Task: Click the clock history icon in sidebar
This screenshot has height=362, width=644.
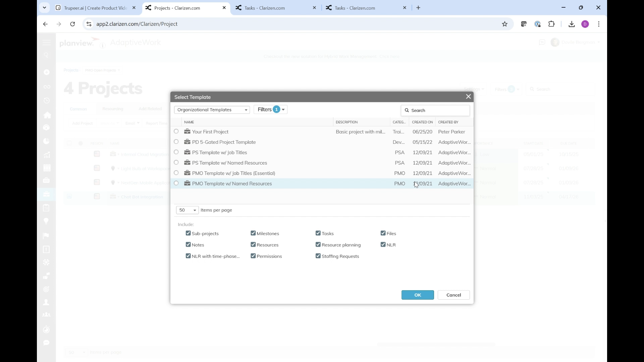Action: 47,100
